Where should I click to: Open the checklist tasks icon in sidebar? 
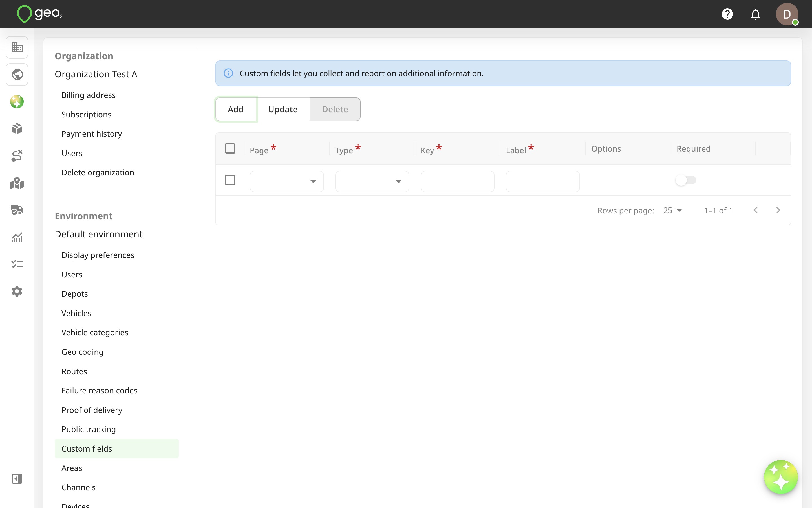17,264
